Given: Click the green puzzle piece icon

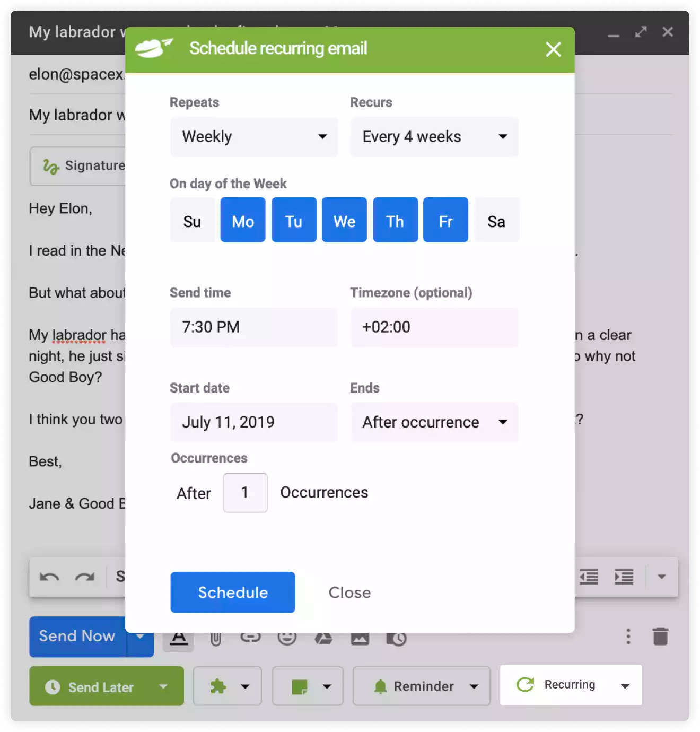Looking at the screenshot, I should click(218, 686).
